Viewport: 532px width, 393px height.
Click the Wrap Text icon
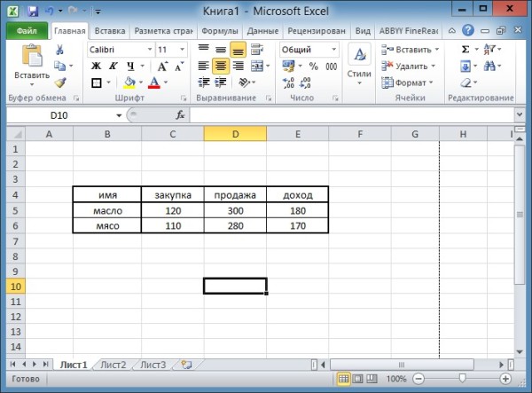[x=257, y=50]
